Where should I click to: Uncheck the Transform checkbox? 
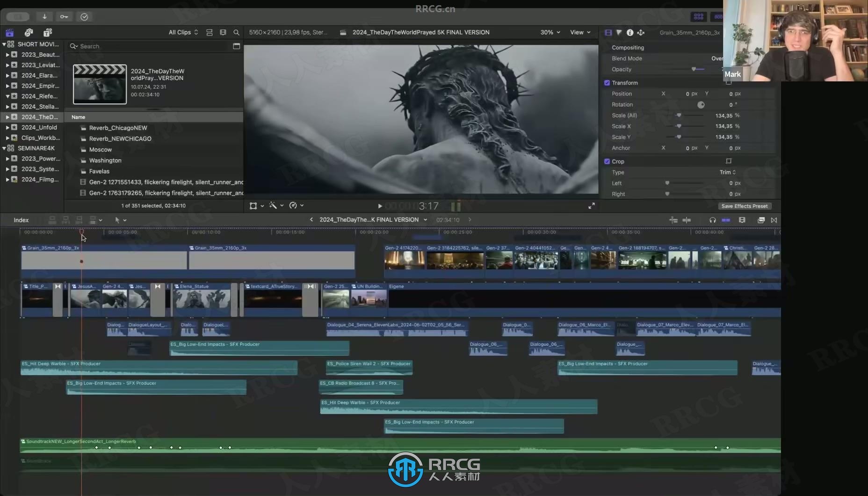click(607, 83)
